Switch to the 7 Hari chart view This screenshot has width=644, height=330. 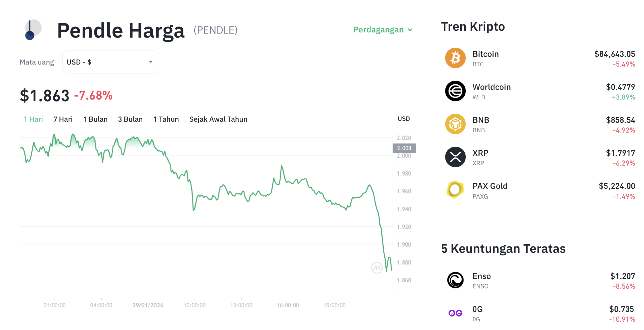pos(63,119)
